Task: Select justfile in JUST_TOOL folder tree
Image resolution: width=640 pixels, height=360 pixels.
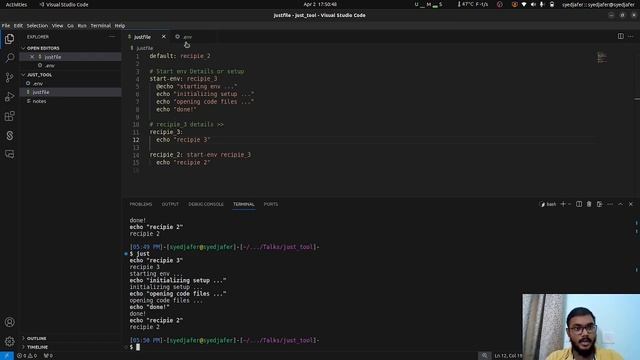Action: tap(71, 92)
